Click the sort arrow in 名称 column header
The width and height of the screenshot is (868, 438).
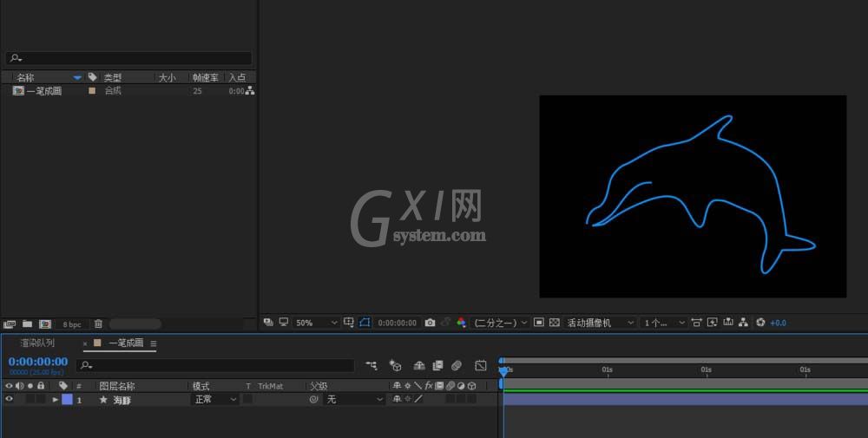(77, 77)
